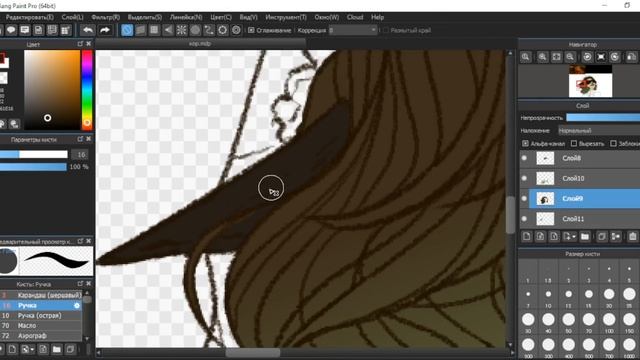Undock the Цвет panel
Image resolution: width=640 pixels, height=360 pixels.
click(x=80, y=44)
